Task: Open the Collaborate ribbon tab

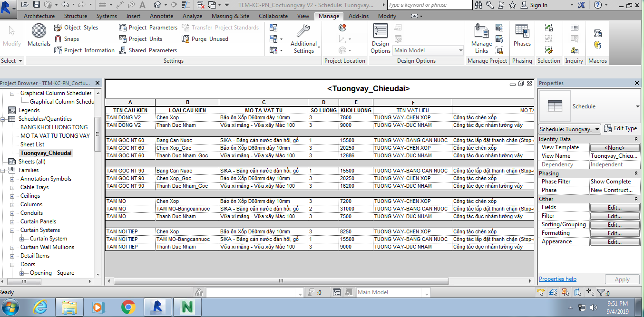Action: [x=273, y=16]
